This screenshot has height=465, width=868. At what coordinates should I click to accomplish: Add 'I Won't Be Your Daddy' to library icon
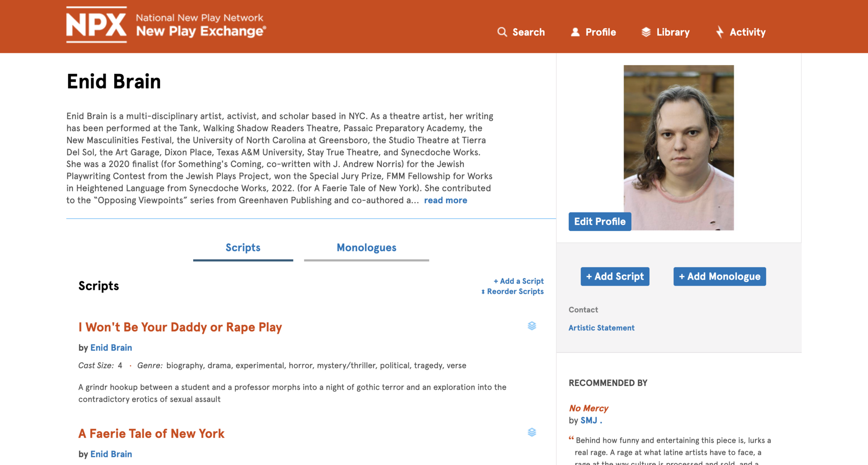[x=532, y=326]
